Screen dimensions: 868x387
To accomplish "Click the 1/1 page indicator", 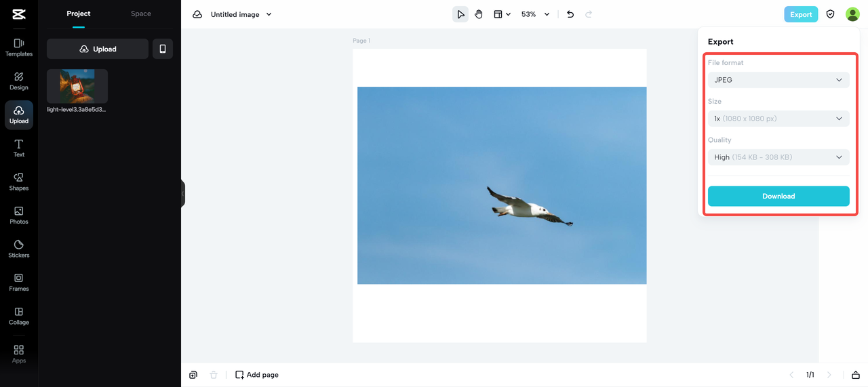I will click(x=810, y=375).
